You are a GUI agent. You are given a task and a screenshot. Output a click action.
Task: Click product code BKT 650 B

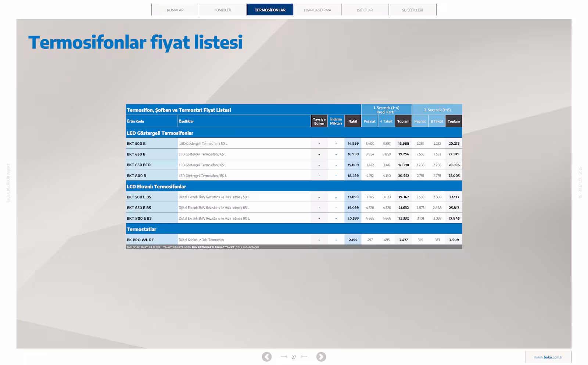[136, 154]
